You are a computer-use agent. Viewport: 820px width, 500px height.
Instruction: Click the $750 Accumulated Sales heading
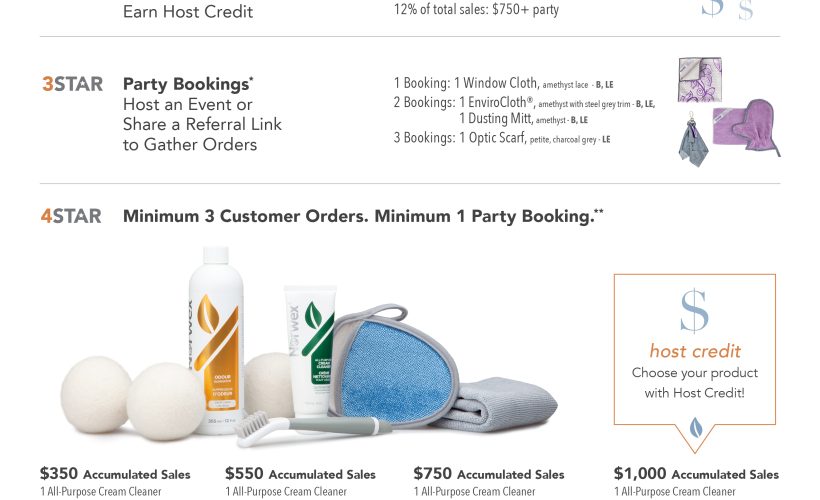(x=488, y=474)
